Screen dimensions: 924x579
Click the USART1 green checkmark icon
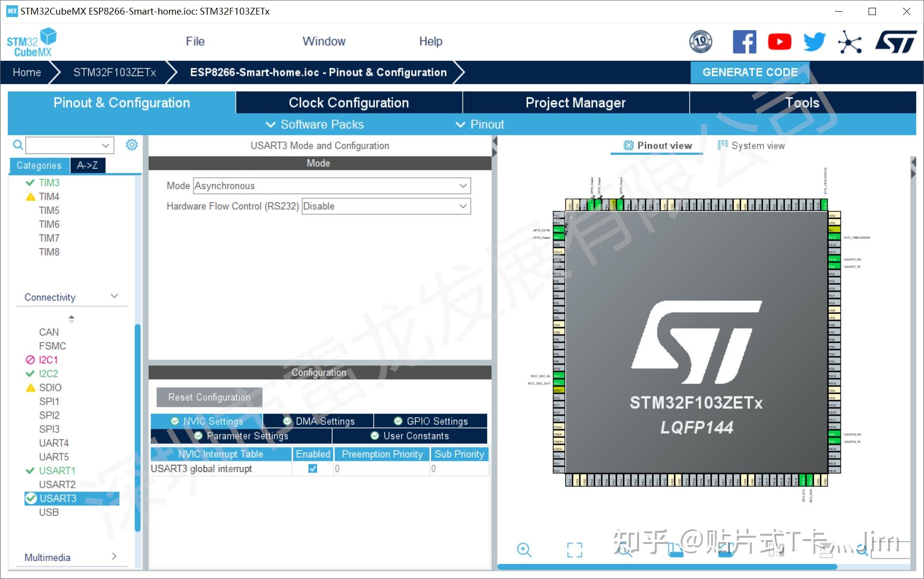[30, 471]
